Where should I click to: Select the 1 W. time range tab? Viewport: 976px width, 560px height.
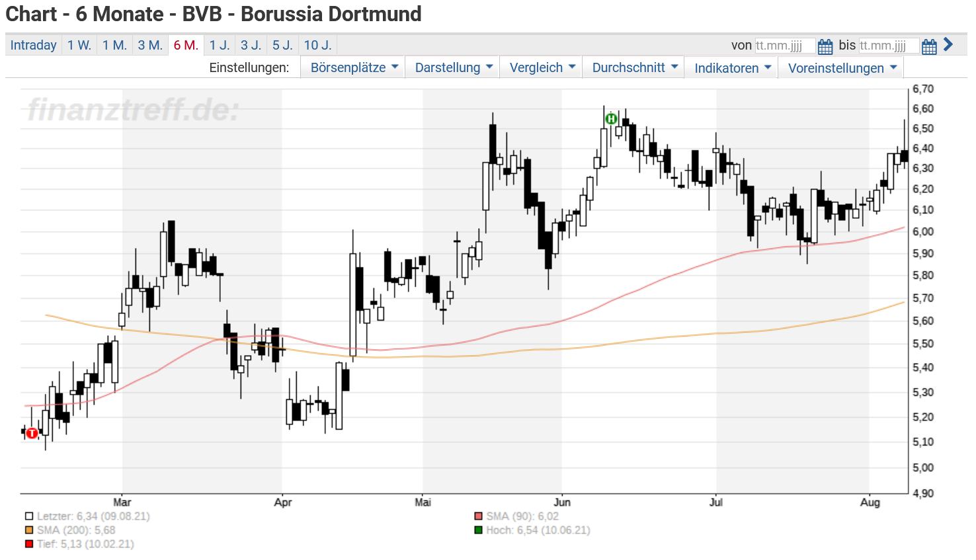click(79, 45)
